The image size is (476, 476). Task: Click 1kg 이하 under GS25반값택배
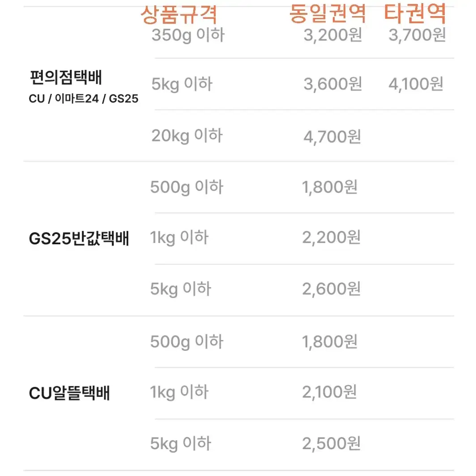coord(179,237)
